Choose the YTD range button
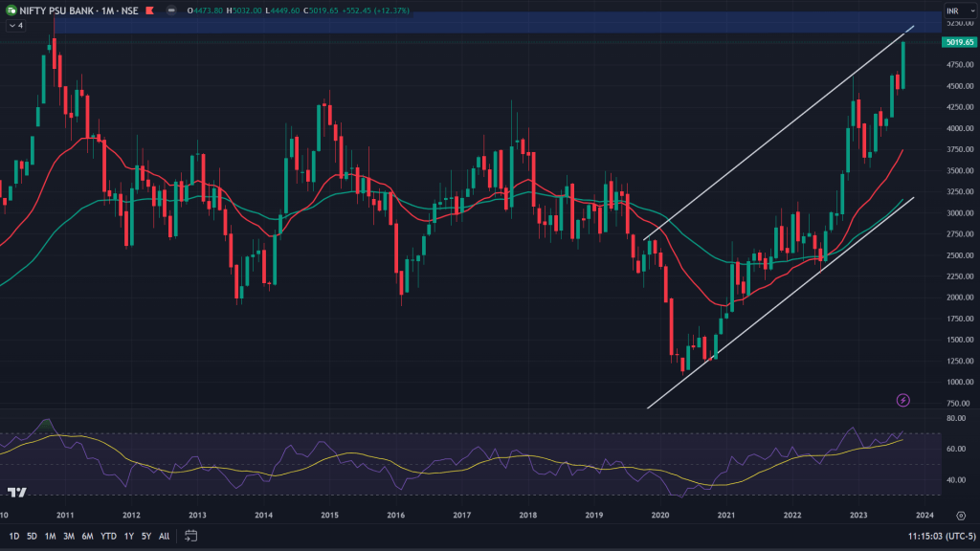The height and width of the screenshot is (551, 980). click(107, 536)
